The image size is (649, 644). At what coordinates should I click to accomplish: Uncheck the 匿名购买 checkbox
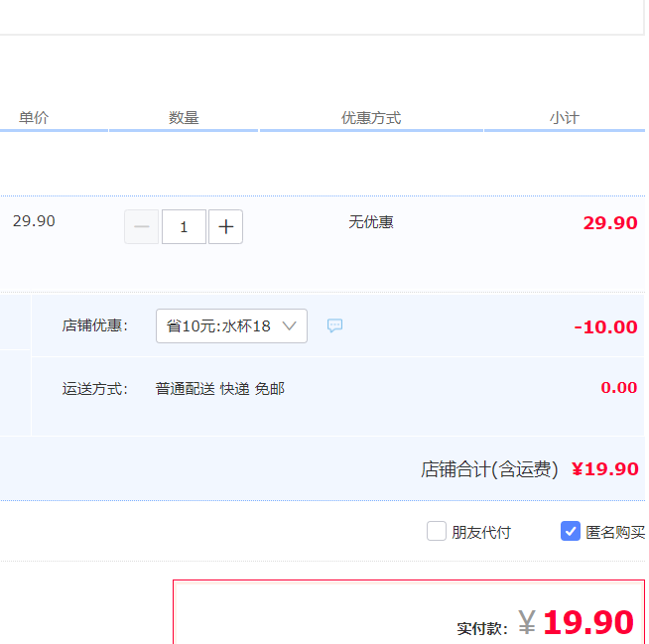(x=571, y=531)
